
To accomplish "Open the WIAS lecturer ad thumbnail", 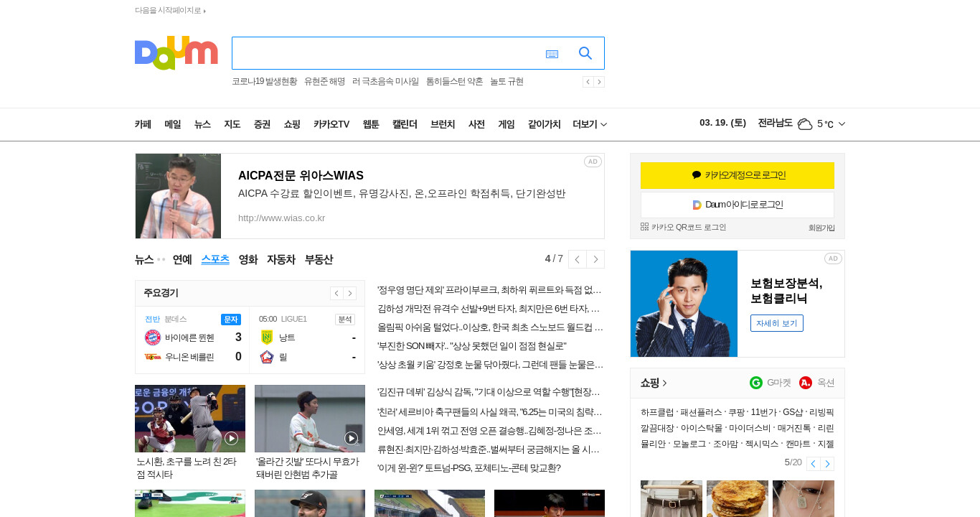I will 178,196.
